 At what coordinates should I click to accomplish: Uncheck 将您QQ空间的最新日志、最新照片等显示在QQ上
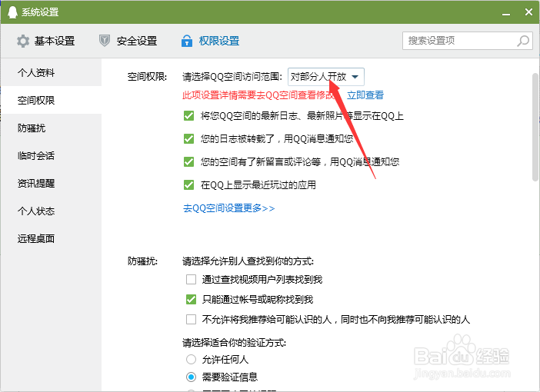click(x=188, y=115)
